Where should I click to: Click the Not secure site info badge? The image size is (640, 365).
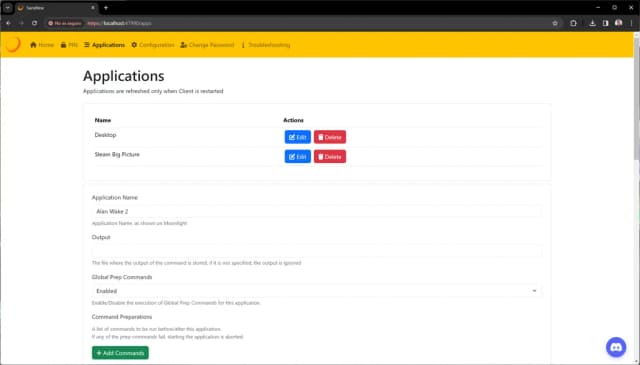(65, 23)
